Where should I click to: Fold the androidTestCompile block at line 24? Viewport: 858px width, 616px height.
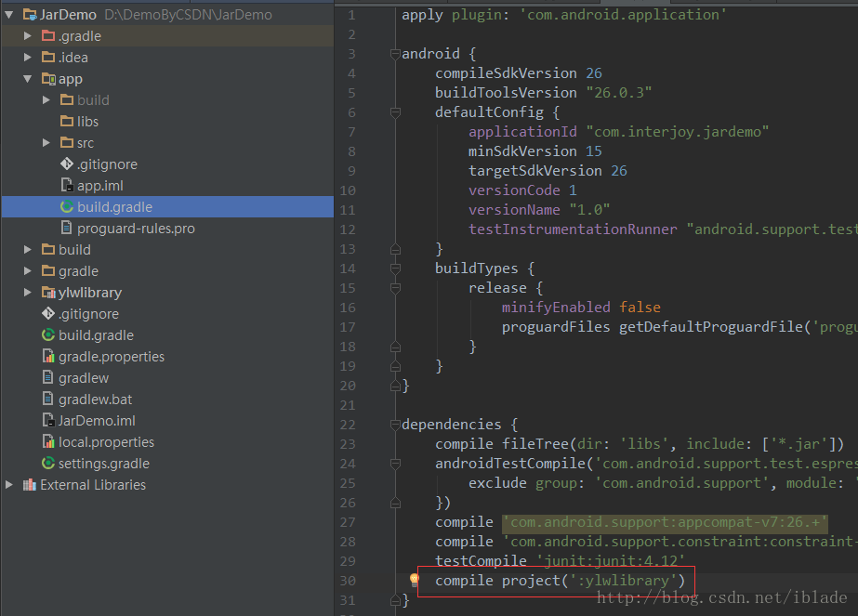[x=395, y=464]
